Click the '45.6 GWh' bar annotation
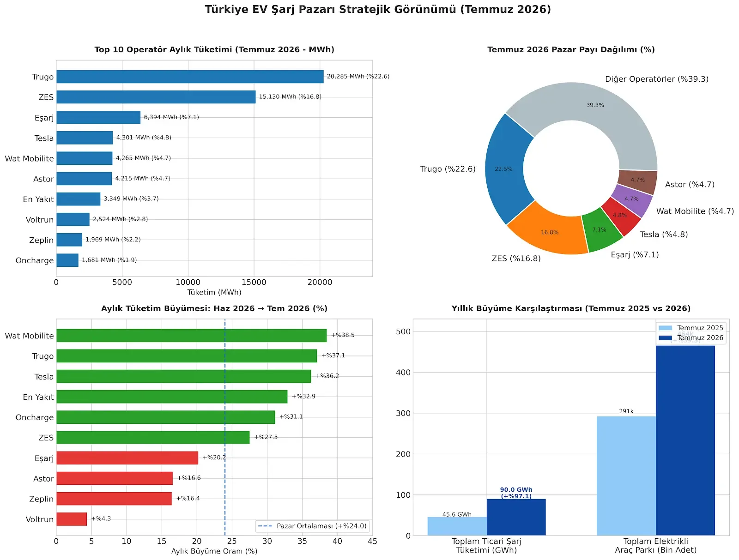Image resolution: width=739 pixels, height=560 pixels. click(x=457, y=514)
